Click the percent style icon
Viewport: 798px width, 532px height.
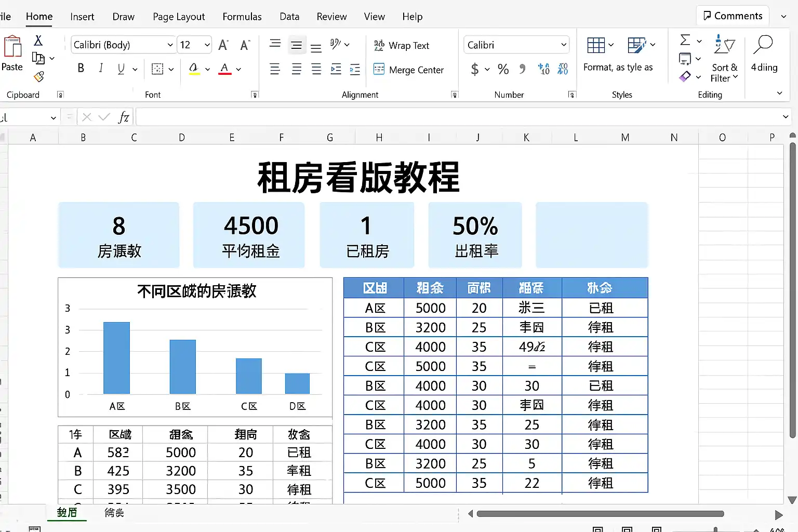pos(503,69)
